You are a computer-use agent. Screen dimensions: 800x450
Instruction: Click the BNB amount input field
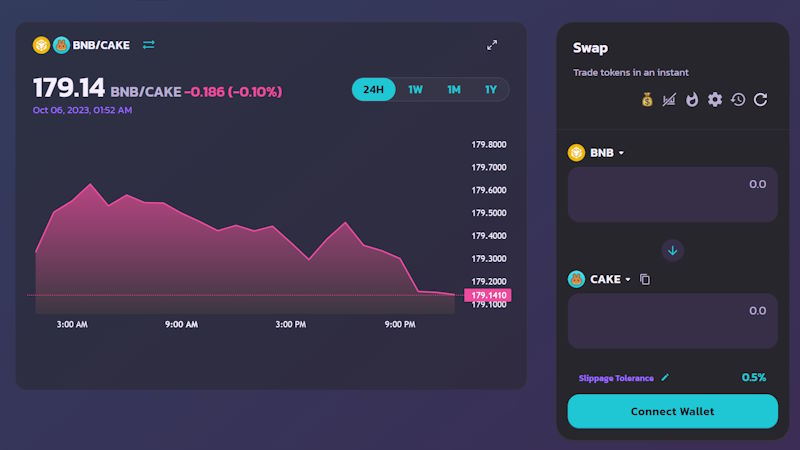672,194
